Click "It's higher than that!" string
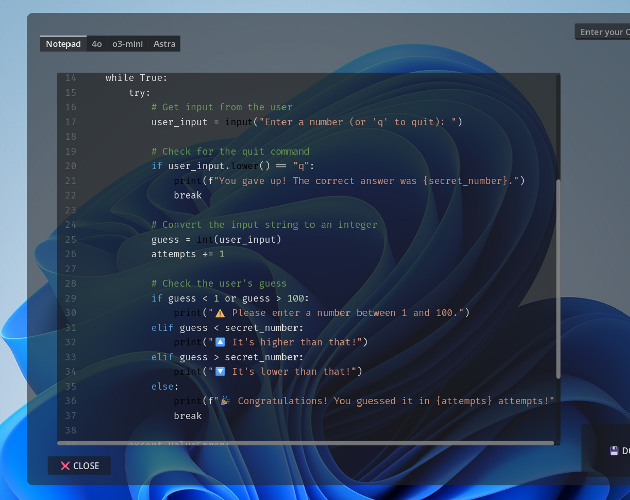Image resolution: width=630 pixels, height=500 pixels. tap(297, 342)
